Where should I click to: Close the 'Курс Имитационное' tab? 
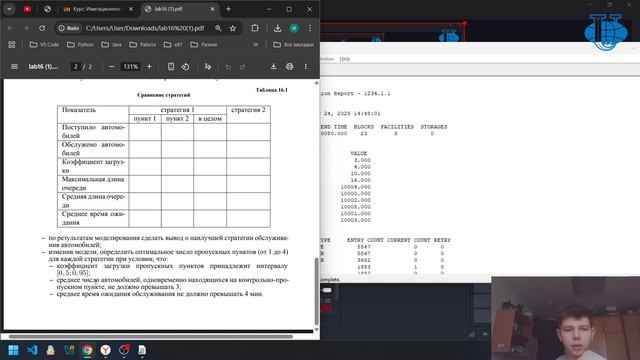131,9
